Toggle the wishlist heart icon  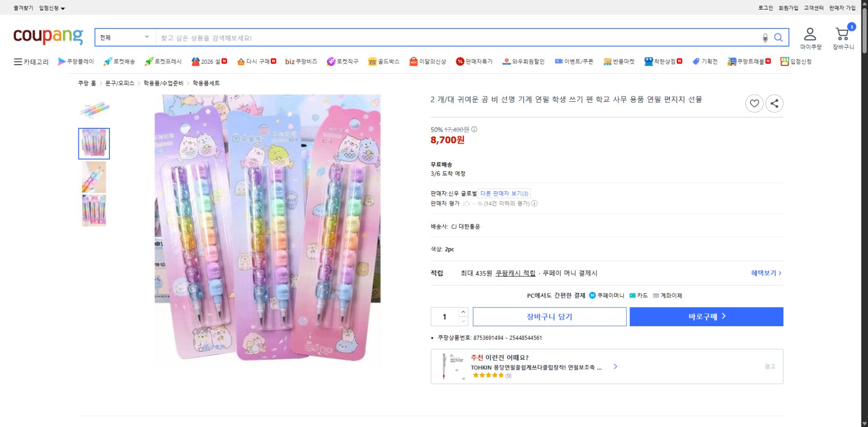(754, 103)
